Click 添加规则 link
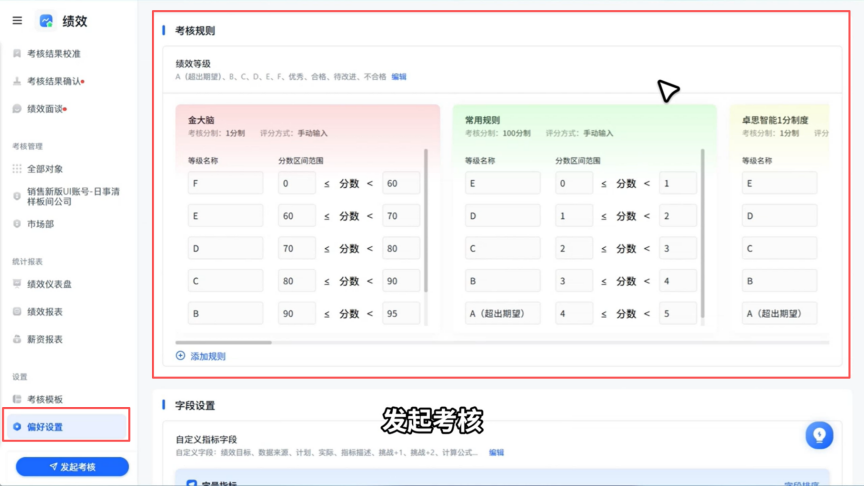This screenshot has width=864, height=486. click(208, 356)
